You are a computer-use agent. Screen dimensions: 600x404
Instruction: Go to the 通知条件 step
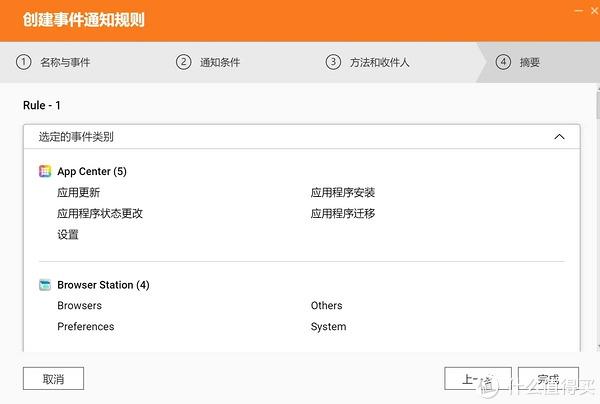point(220,62)
